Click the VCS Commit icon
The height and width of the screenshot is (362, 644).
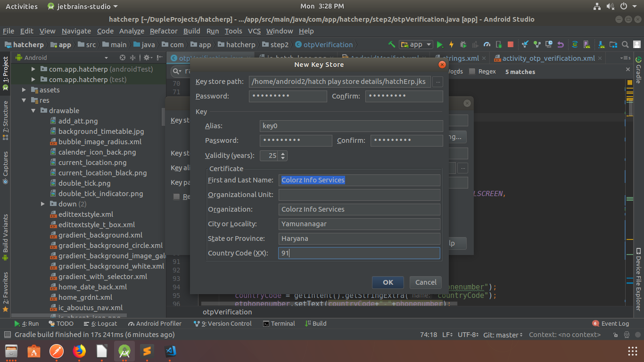coord(537,44)
